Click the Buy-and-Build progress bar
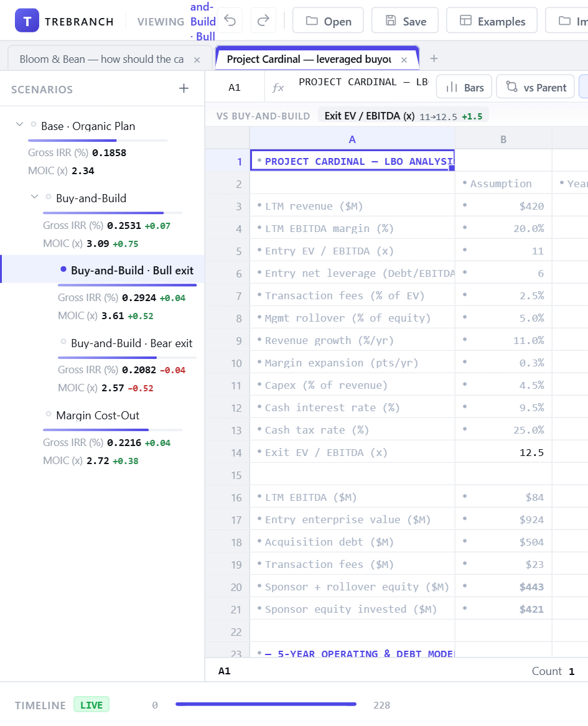 pyautogui.click(x=113, y=213)
